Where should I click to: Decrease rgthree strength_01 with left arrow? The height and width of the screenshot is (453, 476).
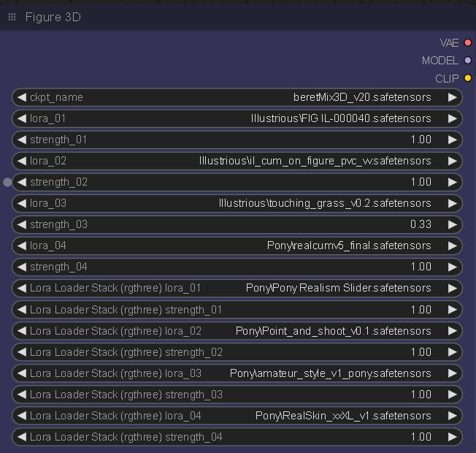pyautogui.click(x=22, y=310)
